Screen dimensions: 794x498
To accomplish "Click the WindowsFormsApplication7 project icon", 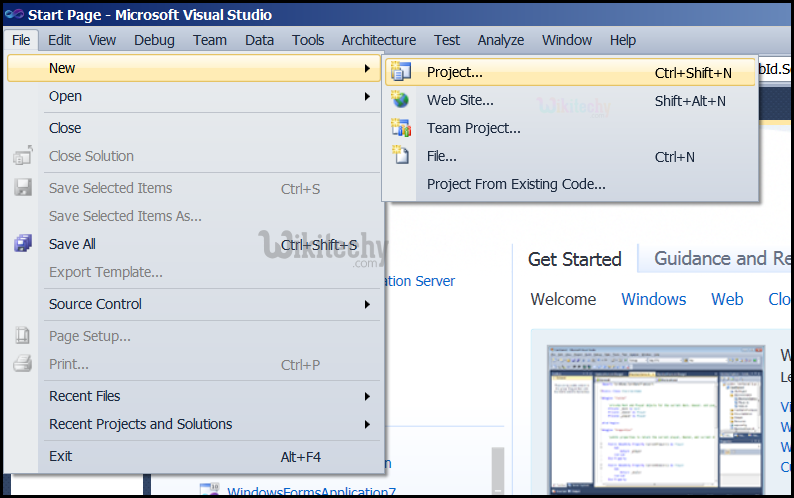I will 209,489.
